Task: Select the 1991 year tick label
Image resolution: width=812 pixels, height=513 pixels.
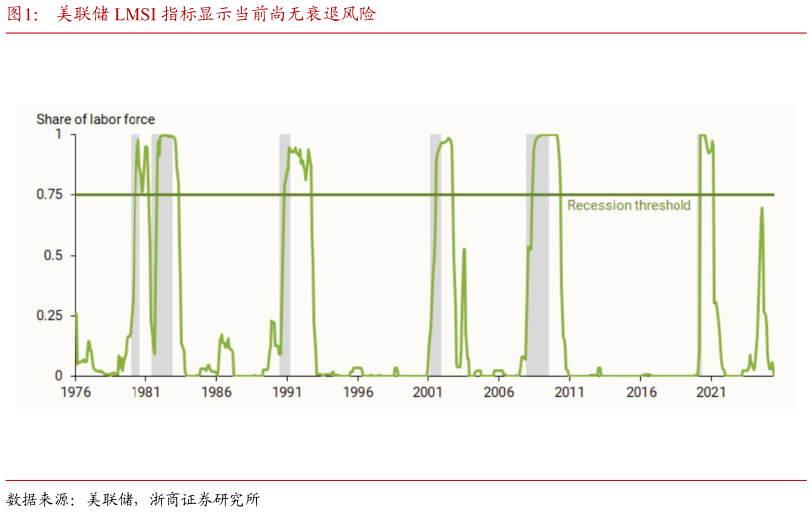Action: pos(287,392)
